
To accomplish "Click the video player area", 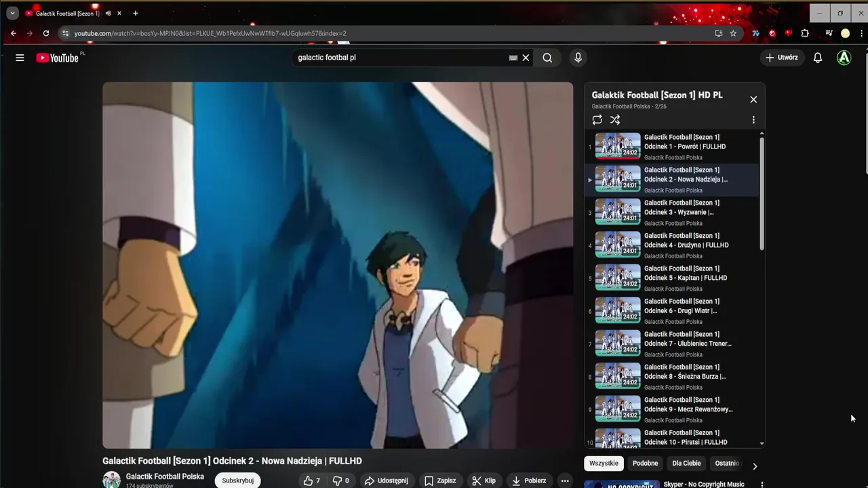I will [x=338, y=265].
